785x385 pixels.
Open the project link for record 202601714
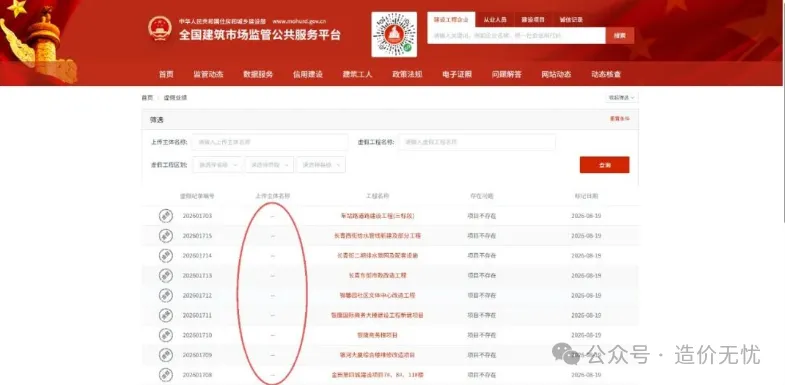[377, 256]
